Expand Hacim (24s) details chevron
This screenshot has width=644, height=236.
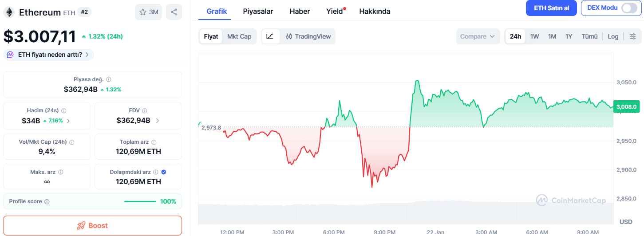(x=68, y=121)
